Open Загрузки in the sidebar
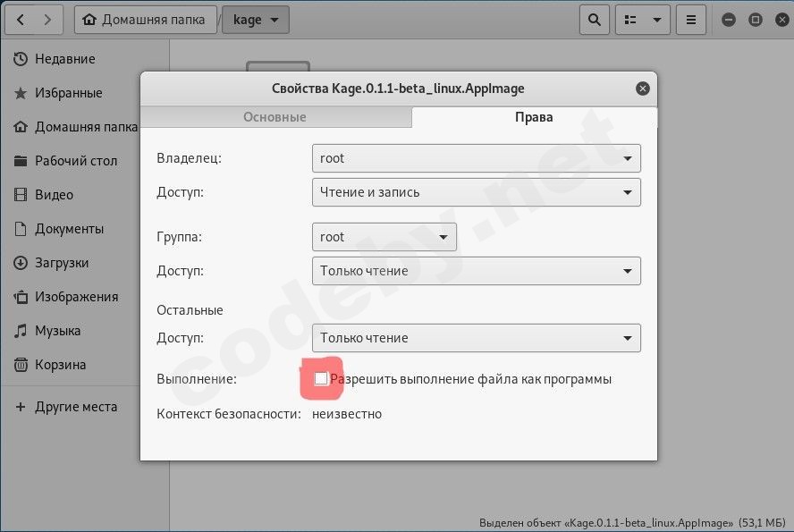 (70, 263)
